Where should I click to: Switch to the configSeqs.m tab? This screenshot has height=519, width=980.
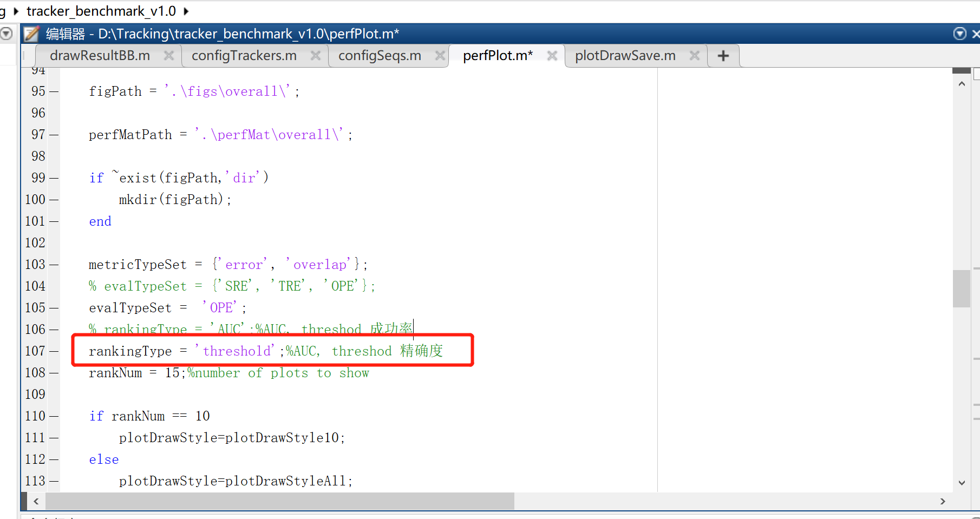(x=380, y=56)
